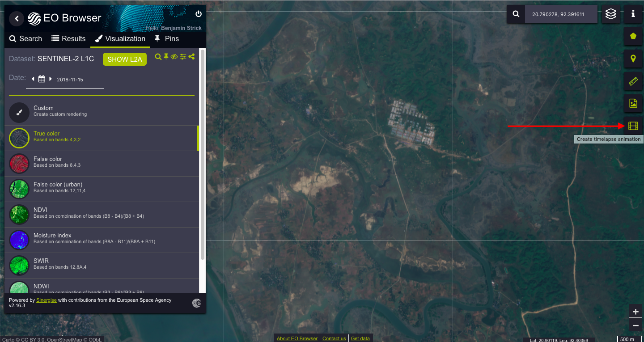Select the measure ruler tool
The image size is (644, 342).
click(633, 81)
